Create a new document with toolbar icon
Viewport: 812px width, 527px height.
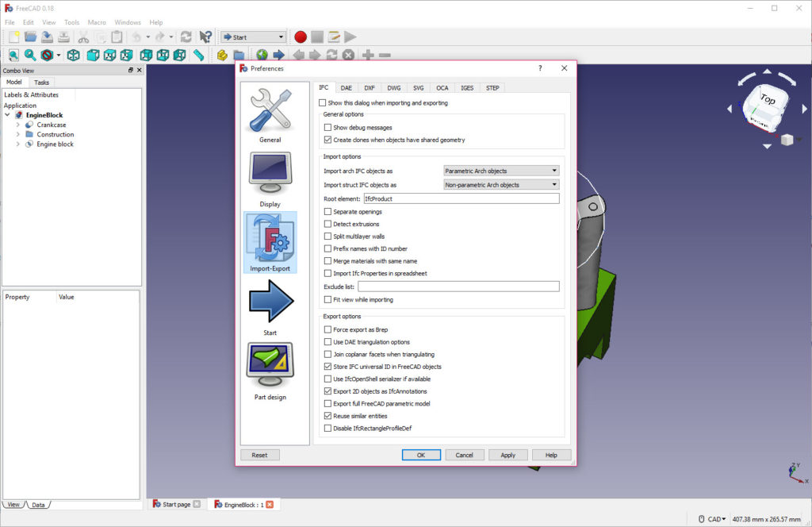click(x=14, y=37)
